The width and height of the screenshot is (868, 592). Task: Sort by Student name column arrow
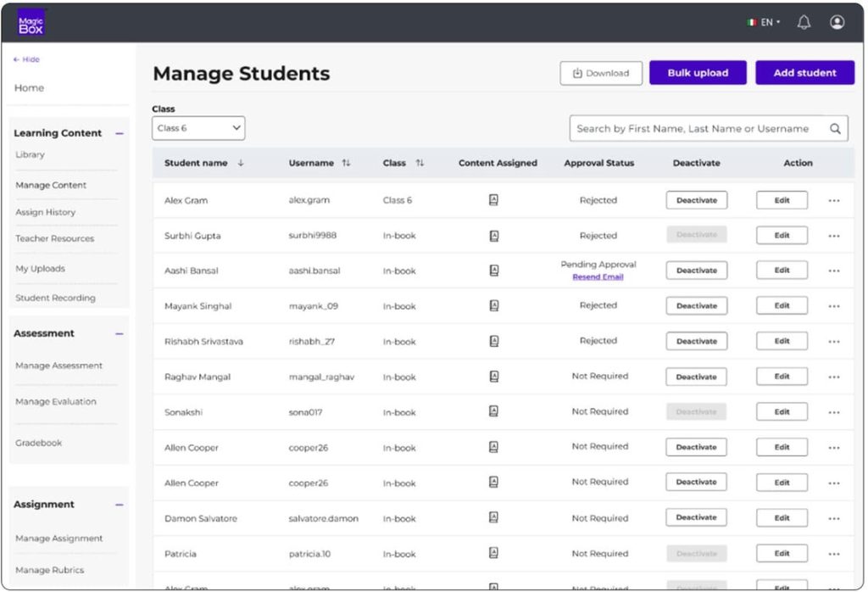(241, 163)
